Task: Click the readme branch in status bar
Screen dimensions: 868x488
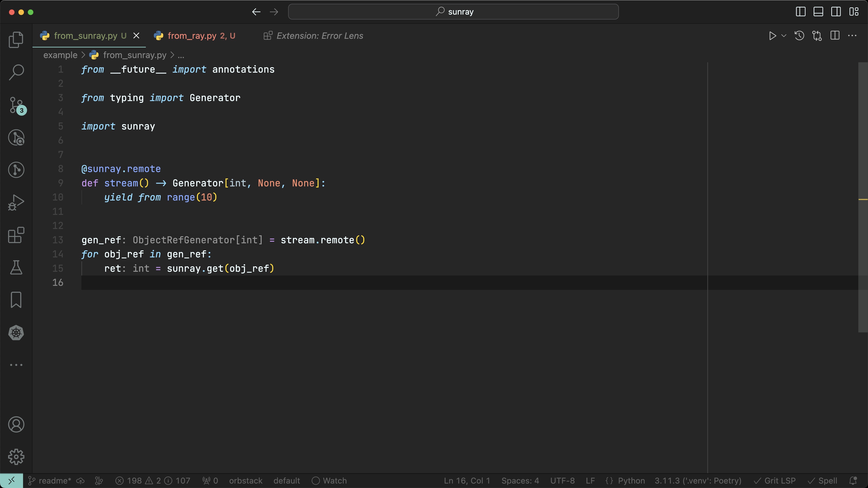Action: [x=50, y=480]
